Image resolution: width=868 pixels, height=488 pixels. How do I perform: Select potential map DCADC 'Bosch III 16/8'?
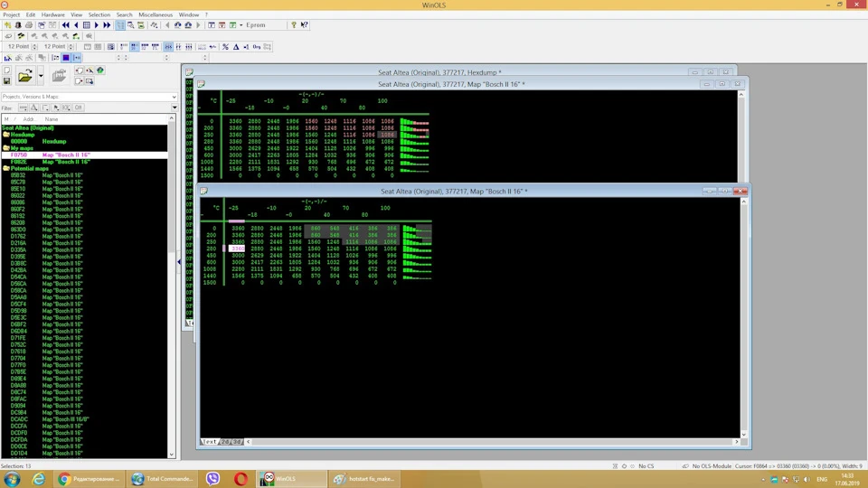pos(84,419)
